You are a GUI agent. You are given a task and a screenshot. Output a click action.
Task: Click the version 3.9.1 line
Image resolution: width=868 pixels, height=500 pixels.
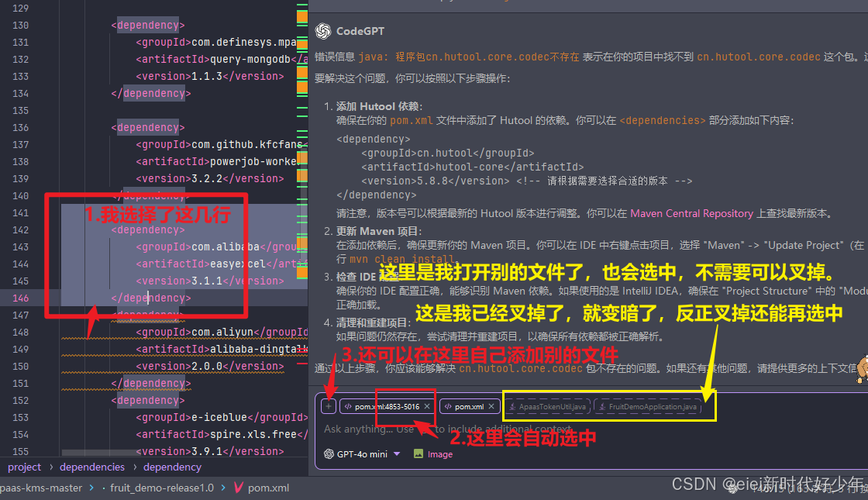210,451
